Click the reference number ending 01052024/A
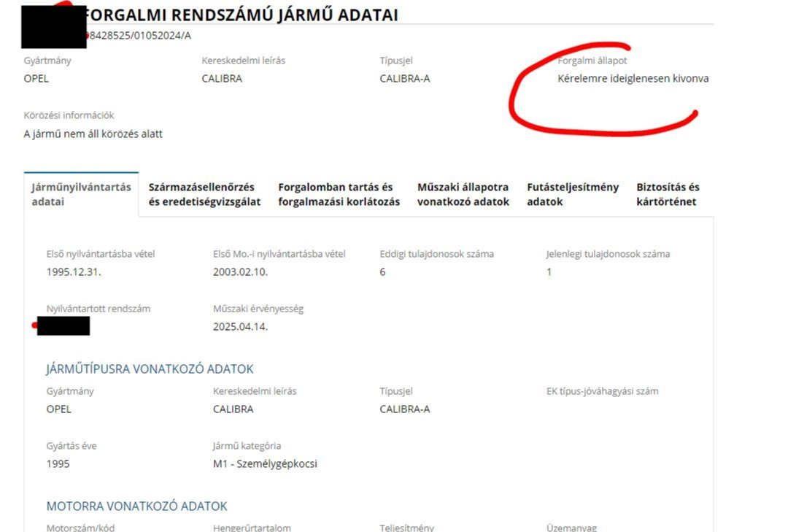The width and height of the screenshot is (796, 532). pos(140,35)
